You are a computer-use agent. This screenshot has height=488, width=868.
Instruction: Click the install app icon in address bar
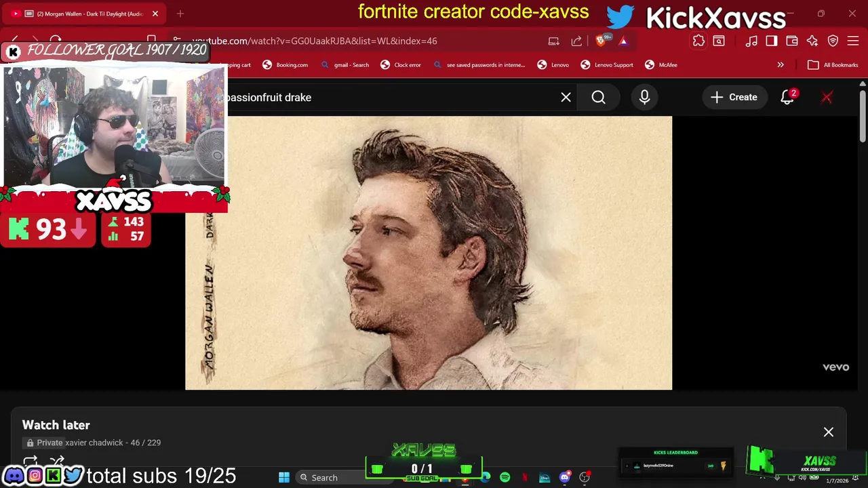[x=554, y=41]
